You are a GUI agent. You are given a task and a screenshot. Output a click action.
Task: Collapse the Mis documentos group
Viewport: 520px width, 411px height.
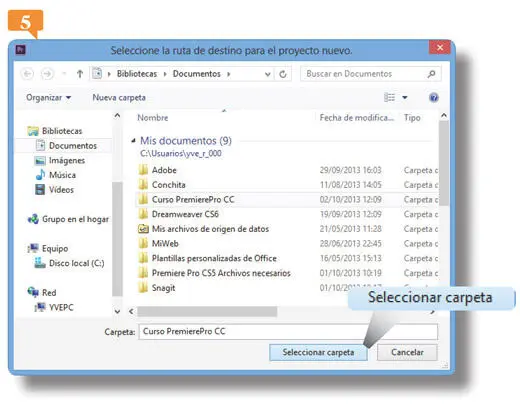click(x=133, y=141)
